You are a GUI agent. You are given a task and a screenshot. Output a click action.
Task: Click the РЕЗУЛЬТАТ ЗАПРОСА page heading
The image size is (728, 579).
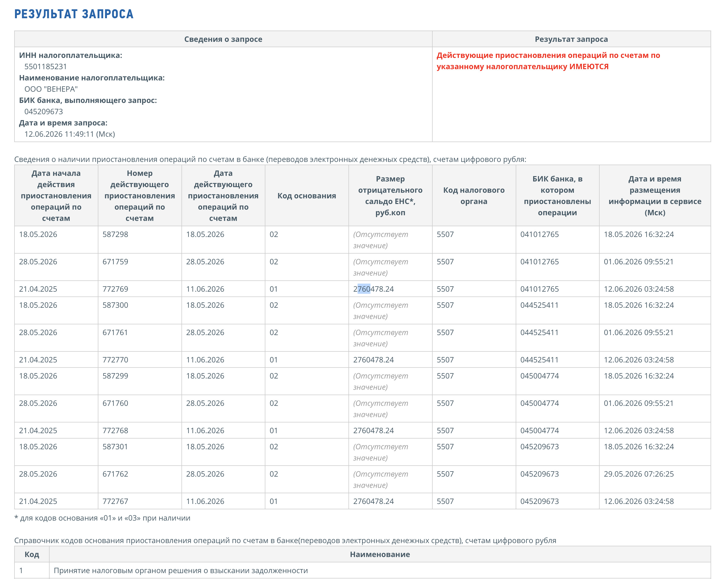click(74, 14)
